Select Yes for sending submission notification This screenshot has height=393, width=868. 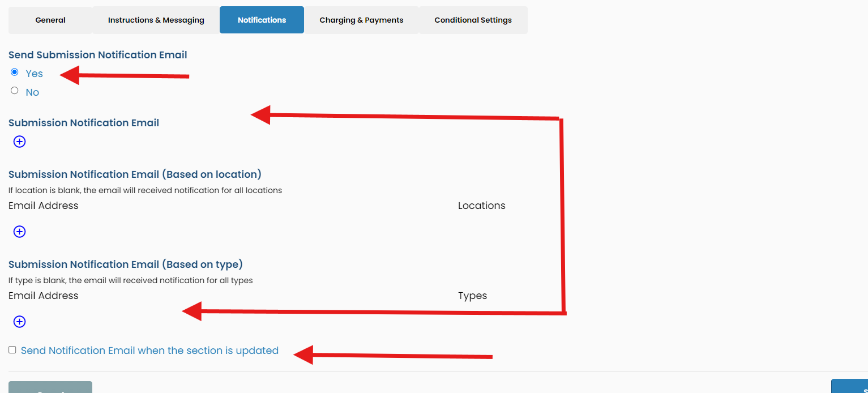coord(15,72)
